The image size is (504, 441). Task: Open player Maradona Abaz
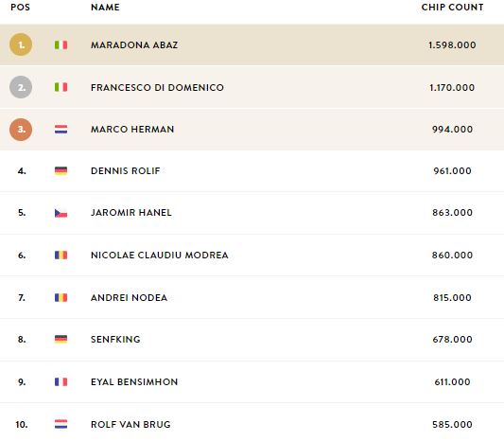[x=134, y=45]
